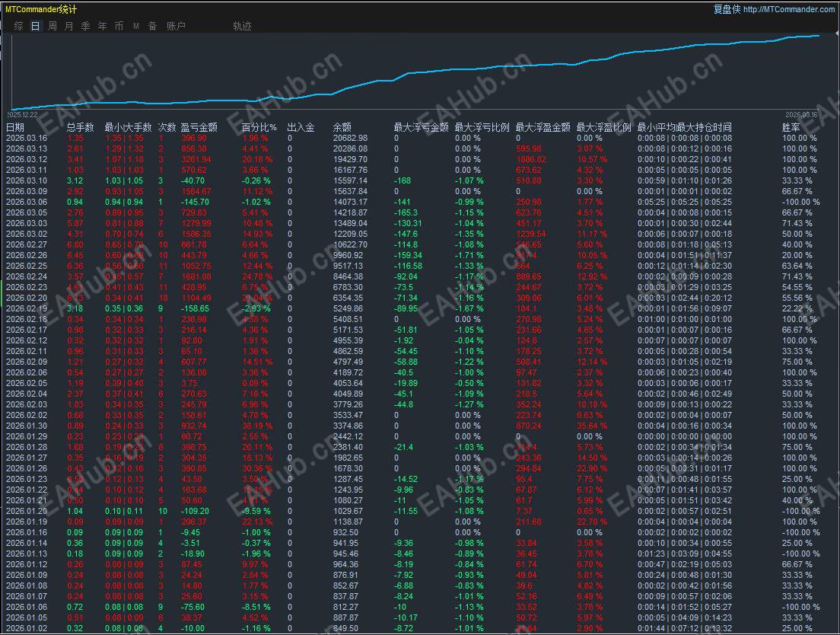Click loss value -75.60
Viewport: 840px width, 635px height.
(192, 607)
